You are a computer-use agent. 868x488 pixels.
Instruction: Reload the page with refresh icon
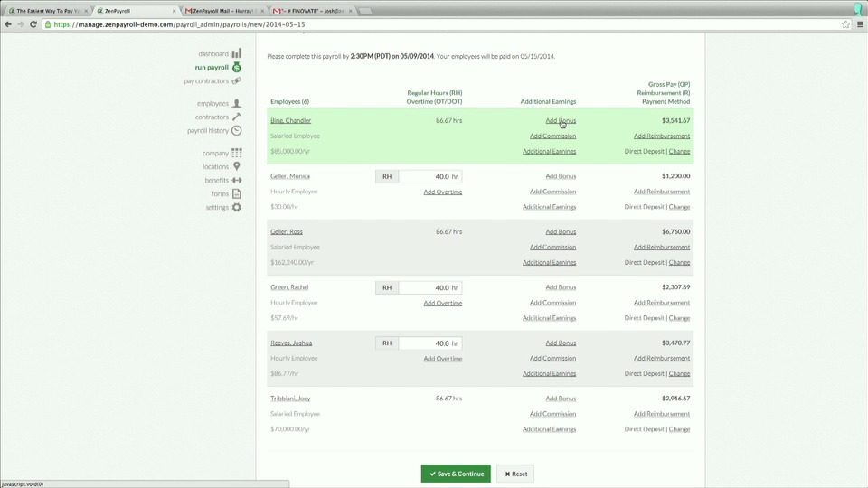click(33, 24)
